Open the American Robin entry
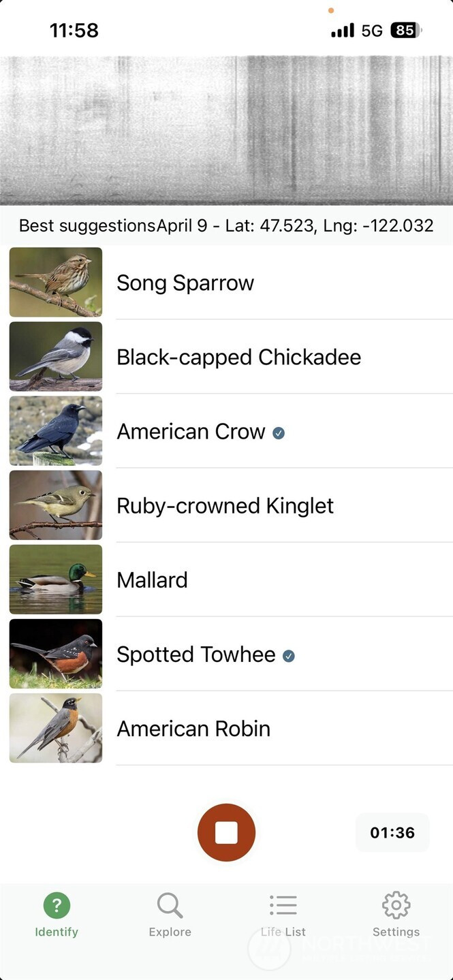 (x=193, y=729)
